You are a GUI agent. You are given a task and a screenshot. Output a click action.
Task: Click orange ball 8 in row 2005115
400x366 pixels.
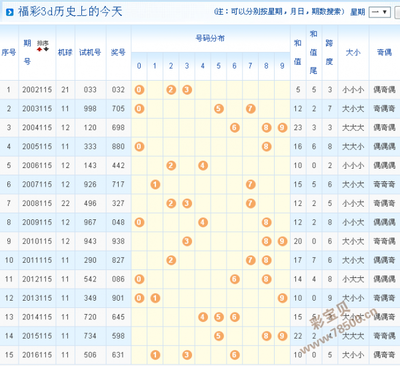point(266,146)
